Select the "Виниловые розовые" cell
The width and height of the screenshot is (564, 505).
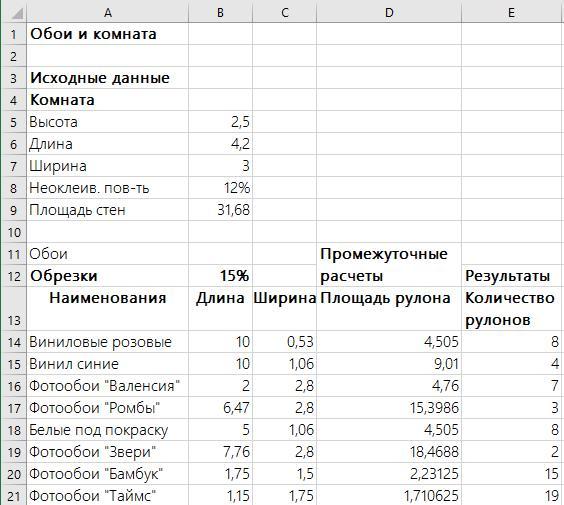click(108, 342)
